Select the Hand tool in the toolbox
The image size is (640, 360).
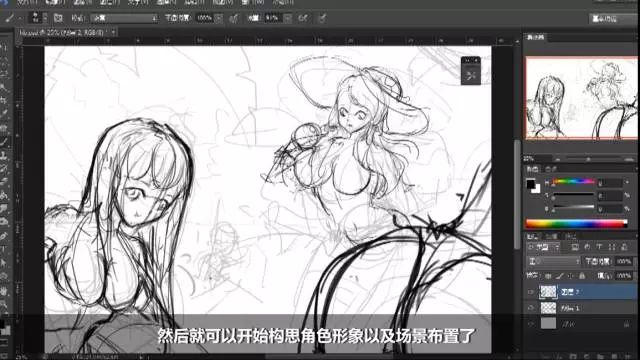(x=4, y=291)
